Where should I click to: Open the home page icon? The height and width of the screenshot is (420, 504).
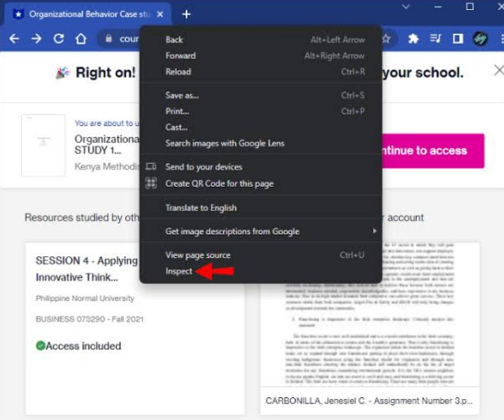[81, 39]
